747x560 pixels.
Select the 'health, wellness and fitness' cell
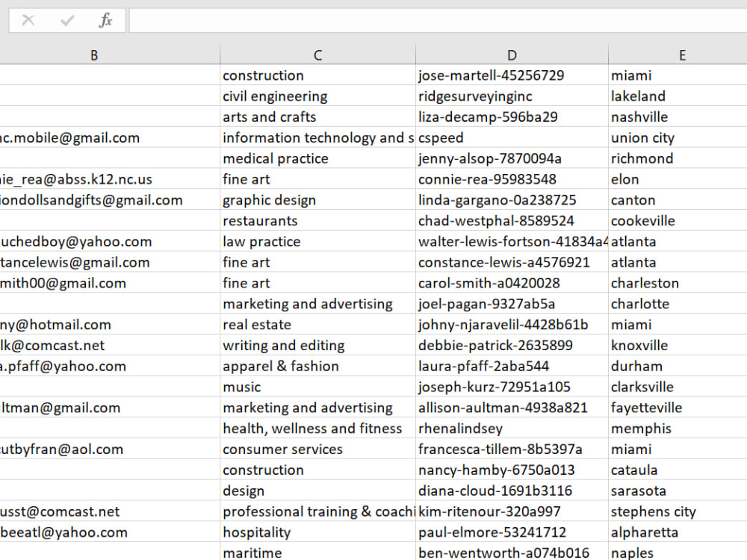pos(313,428)
